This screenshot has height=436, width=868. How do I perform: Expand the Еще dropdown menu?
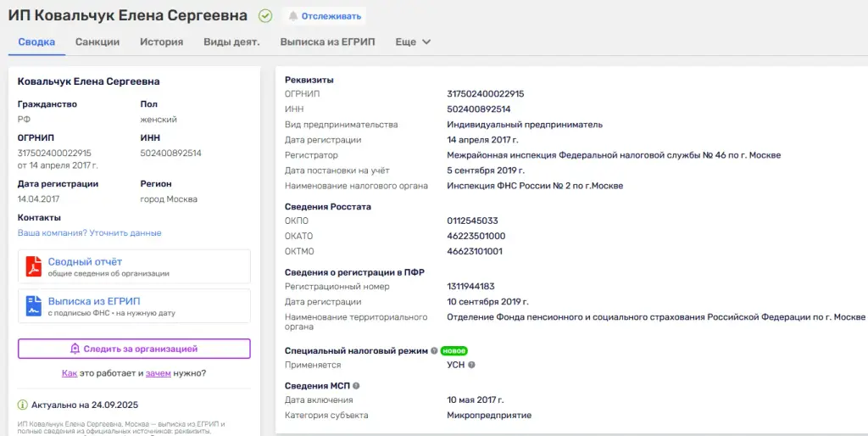click(x=413, y=42)
